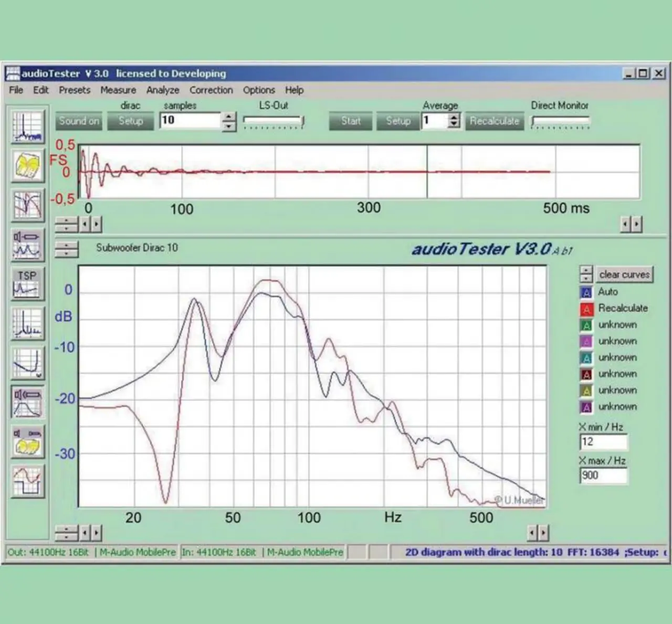Screen dimensions: 672x624
Task: Increase the dirac samples spinner value
Action: tap(229, 117)
